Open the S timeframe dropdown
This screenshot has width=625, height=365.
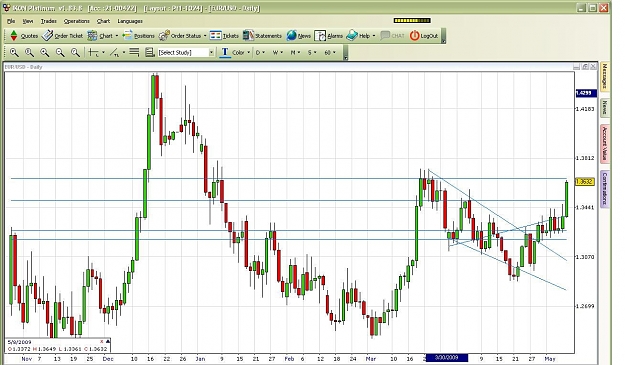click(x=312, y=52)
